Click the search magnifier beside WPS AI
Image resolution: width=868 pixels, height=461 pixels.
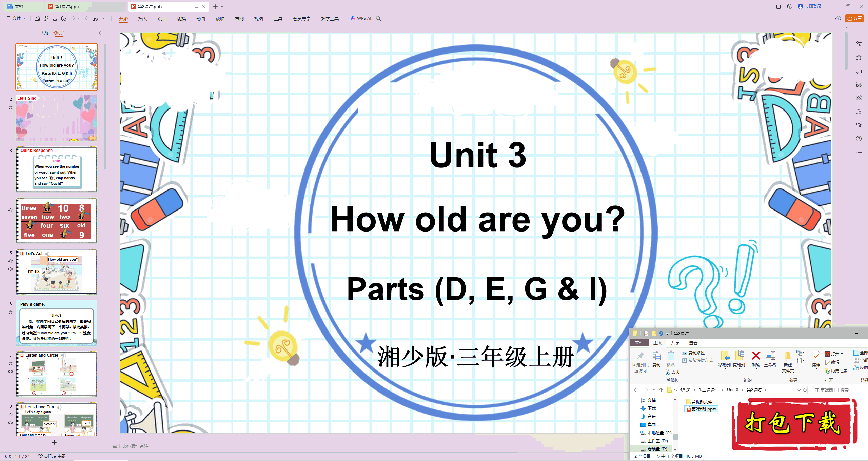pyautogui.click(x=378, y=18)
